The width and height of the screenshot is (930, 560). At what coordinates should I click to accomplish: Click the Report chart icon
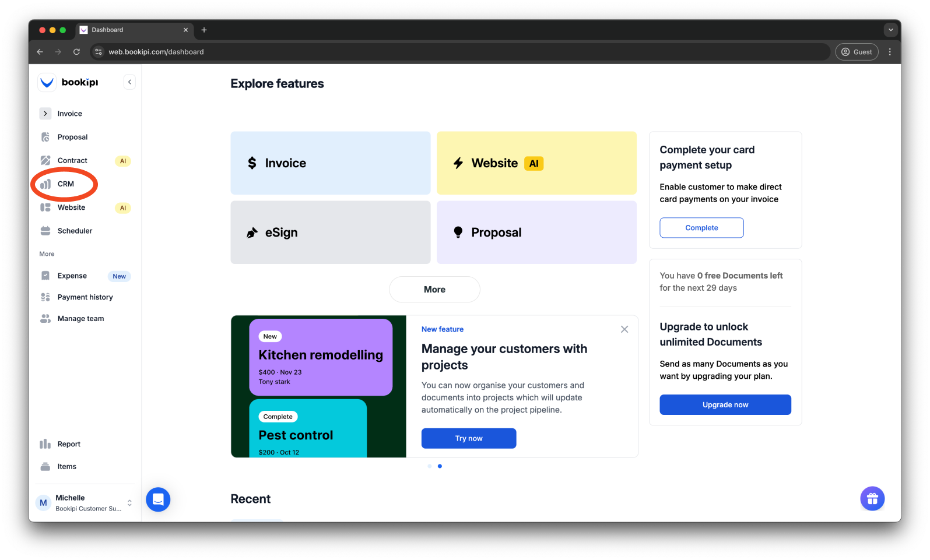(x=45, y=444)
